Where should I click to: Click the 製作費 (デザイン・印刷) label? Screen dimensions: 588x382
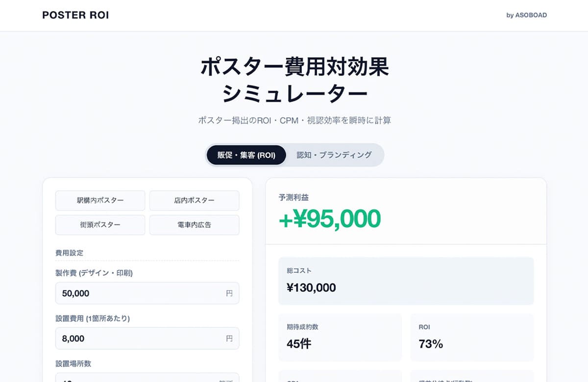(x=94, y=273)
